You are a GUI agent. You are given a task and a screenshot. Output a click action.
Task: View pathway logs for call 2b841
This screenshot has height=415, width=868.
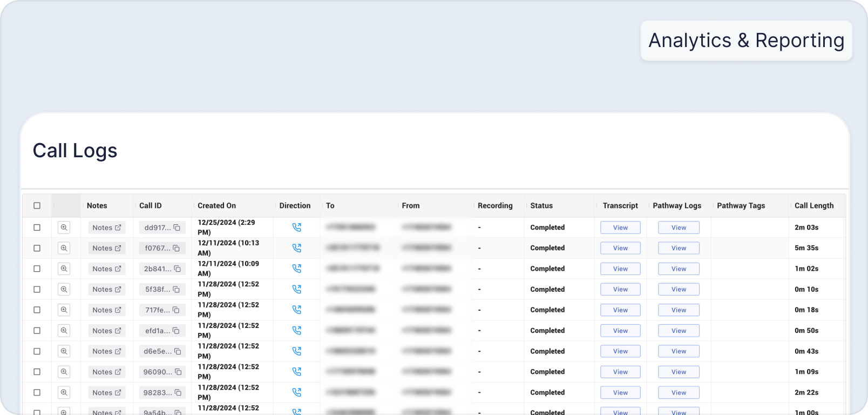[x=679, y=269]
